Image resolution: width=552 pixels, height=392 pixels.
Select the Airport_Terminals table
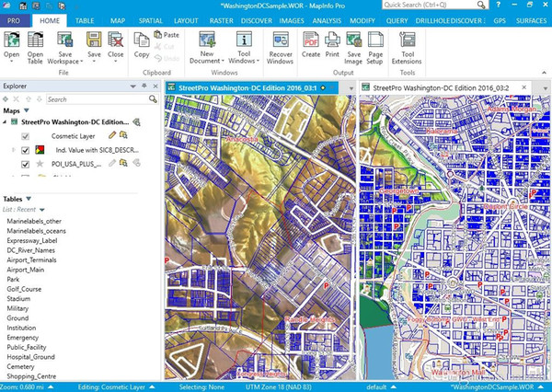[31, 259]
